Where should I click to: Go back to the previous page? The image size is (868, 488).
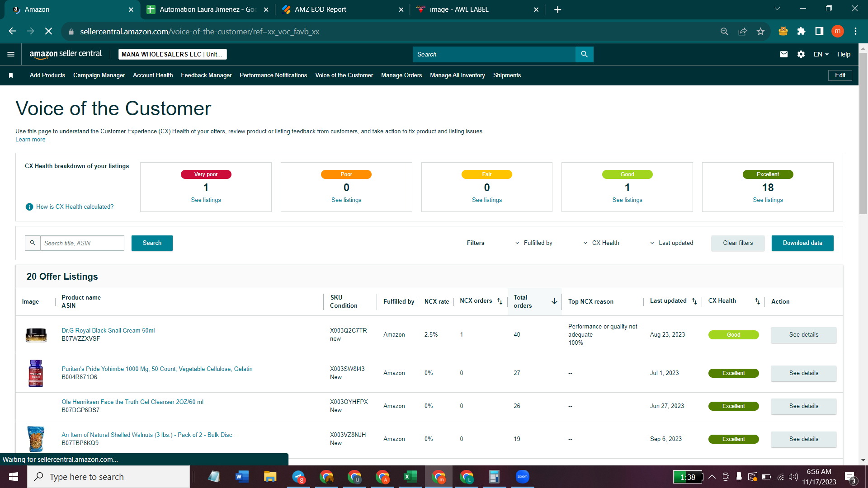pyautogui.click(x=13, y=31)
